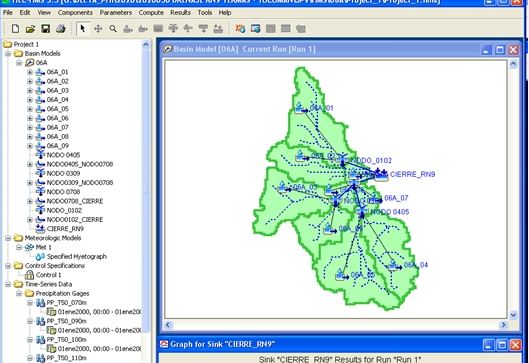Select Control 1 in the tree
Viewport: 529px width, 363px height.
[x=48, y=275]
